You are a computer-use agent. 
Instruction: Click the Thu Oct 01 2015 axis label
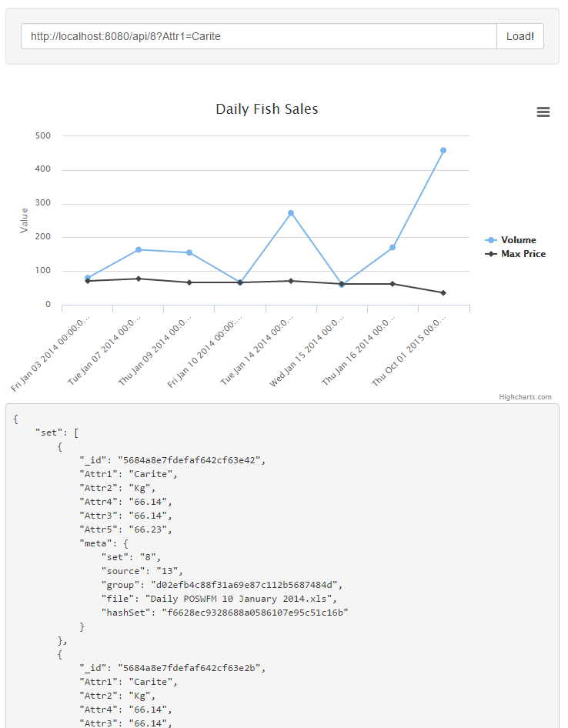click(409, 351)
